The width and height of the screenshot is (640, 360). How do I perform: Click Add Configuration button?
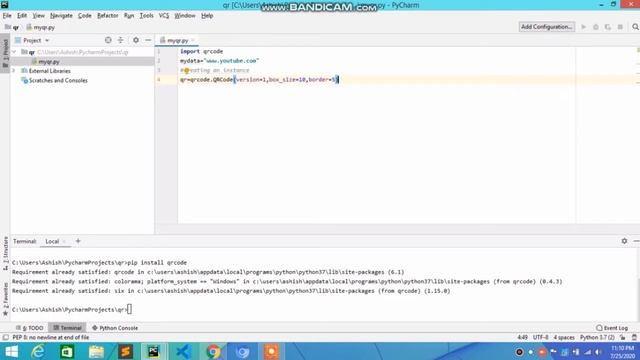pos(547,27)
